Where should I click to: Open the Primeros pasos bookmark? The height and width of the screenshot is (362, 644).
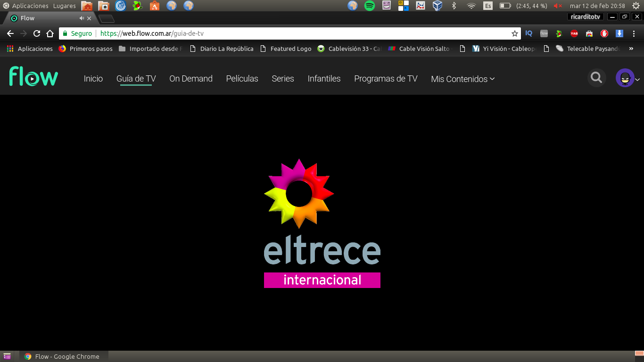point(86,49)
